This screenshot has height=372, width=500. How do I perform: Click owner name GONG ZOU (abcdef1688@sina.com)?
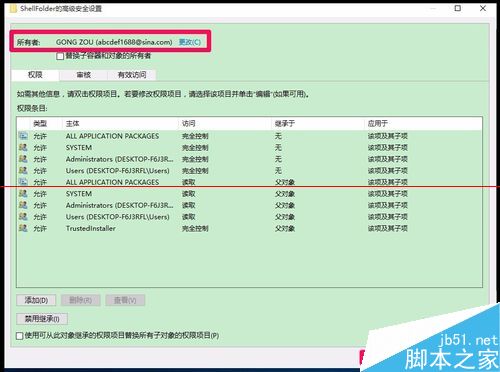pos(114,42)
